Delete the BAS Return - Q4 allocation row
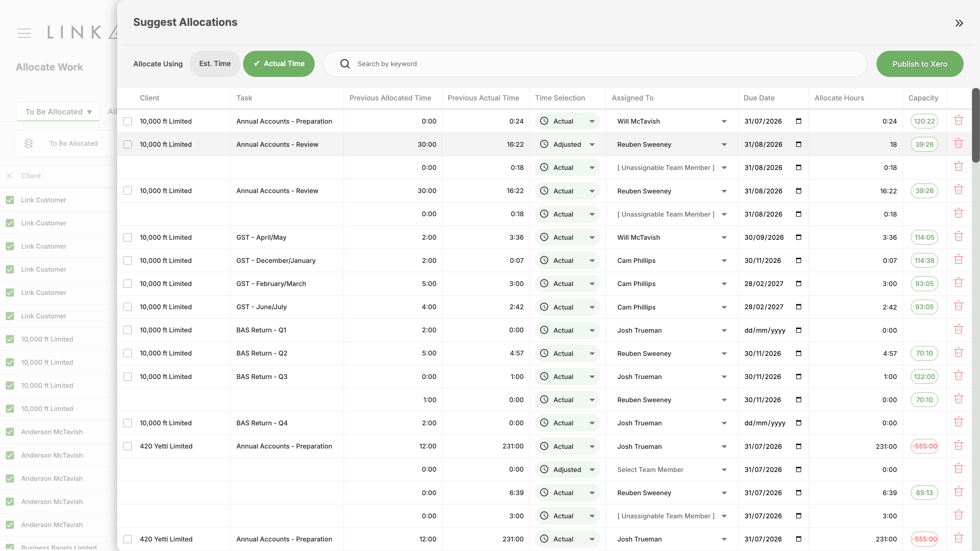Screen dimensions: 980x551 [958, 422]
